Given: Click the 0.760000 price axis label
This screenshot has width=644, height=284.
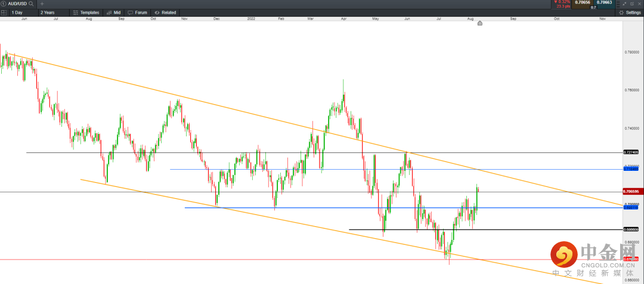Looking at the screenshot, I should point(633,90).
